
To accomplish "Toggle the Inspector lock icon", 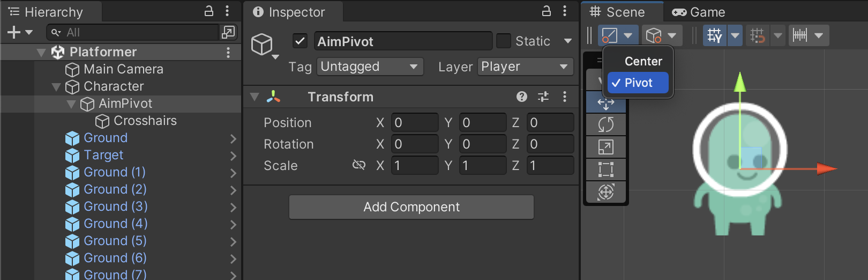I will pyautogui.click(x=547, y=11).
